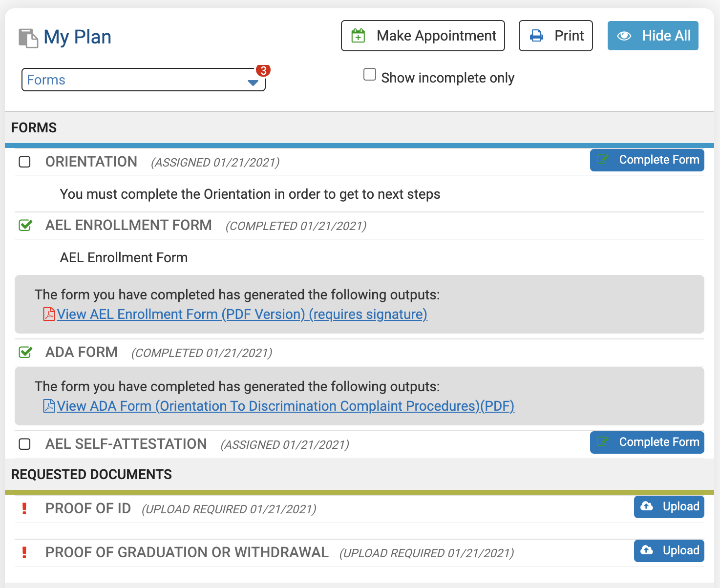Click the red PDF icon for AEL Enrollment Form
720x588 pixels.
coord(49,314)
